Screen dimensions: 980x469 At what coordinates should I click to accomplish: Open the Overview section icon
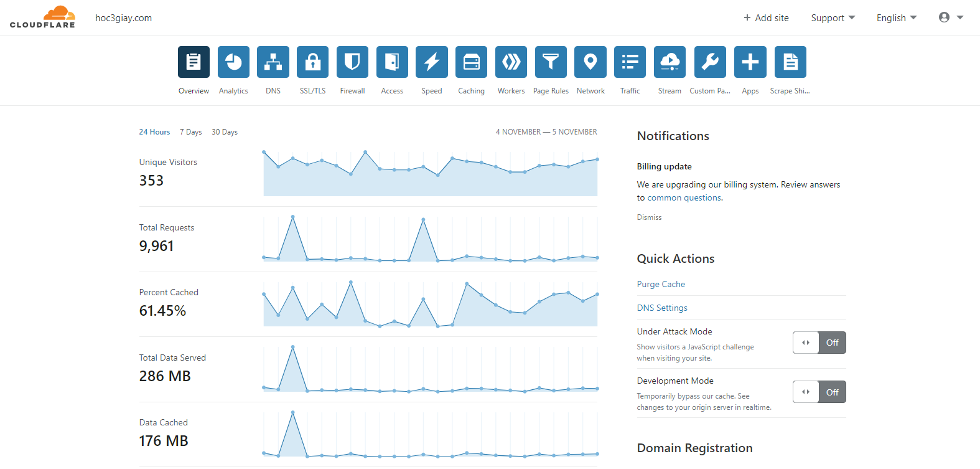(x=194, y=62)
